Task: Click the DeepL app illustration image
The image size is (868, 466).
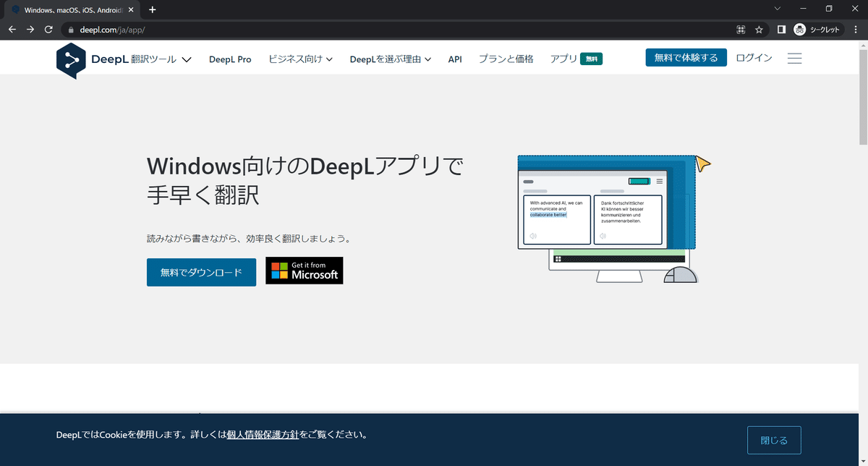Action: [614, 218]
